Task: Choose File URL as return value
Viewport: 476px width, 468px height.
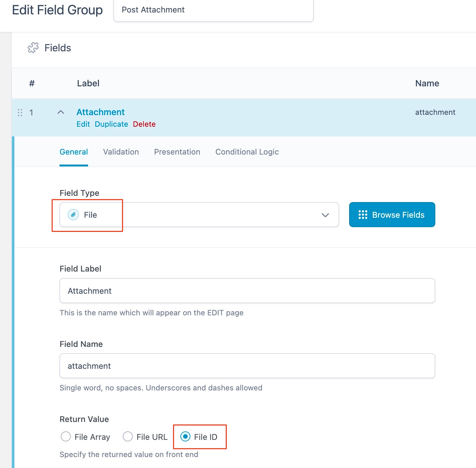Action: pyautogui.click(x=128, y=436)
